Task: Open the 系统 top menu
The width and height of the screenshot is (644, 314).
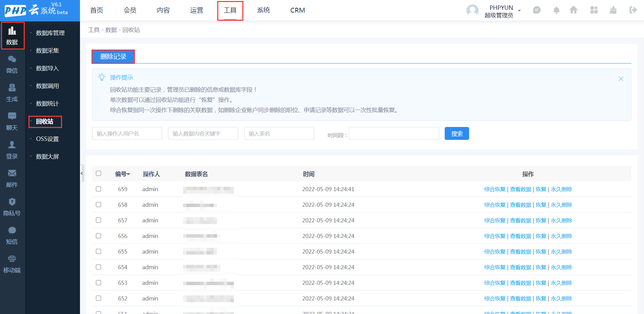Action: click(263, 11)
